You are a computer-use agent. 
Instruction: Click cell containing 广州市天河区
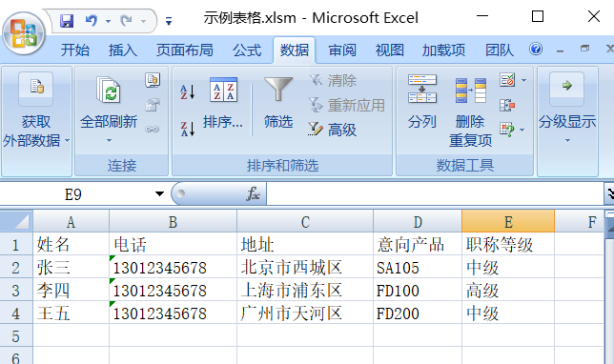(305, 313)
